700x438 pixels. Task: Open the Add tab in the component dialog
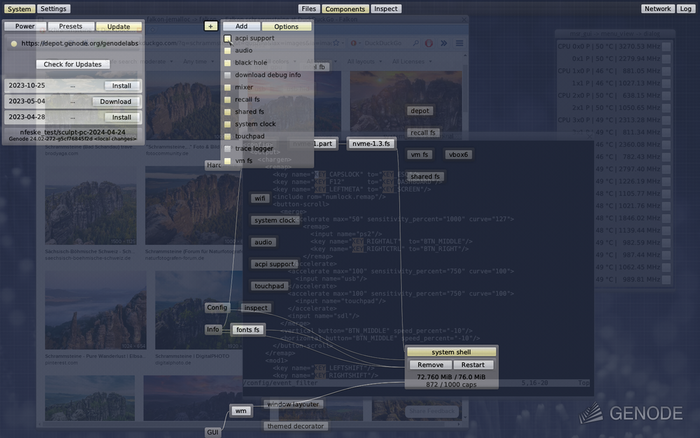click(x=242, y=26)
